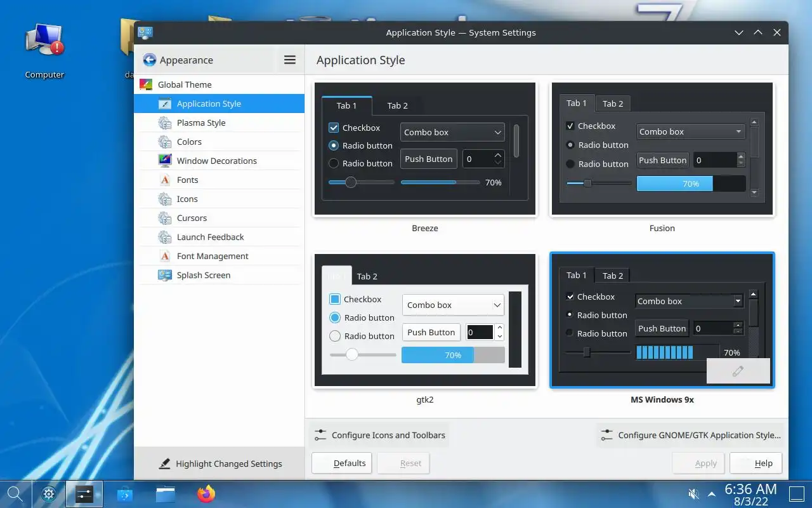Open Plasma Style settings
The width and height of the screenshot is (812, 508).
pos(219,123)
